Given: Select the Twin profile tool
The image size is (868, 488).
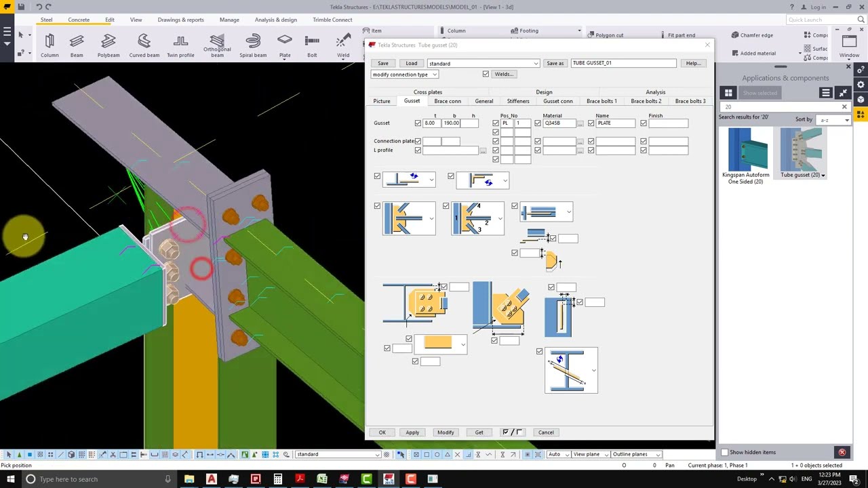Looking at the screenshot, I should (x=180, y=45).
